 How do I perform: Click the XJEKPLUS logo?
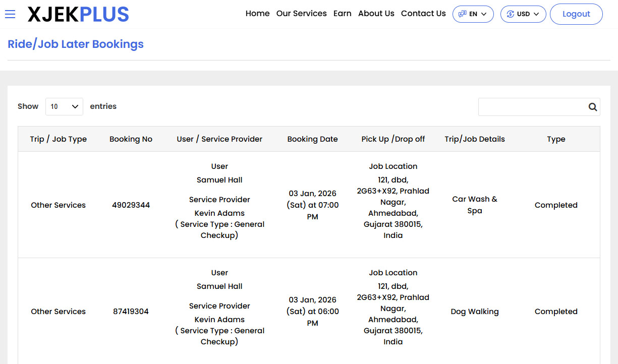point(78,14)
